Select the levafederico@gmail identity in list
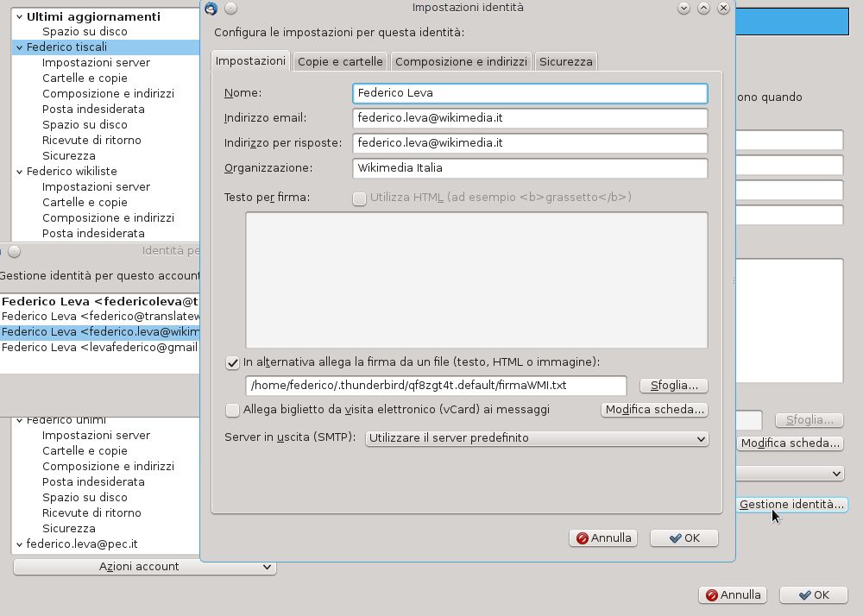 pos(100,348)
